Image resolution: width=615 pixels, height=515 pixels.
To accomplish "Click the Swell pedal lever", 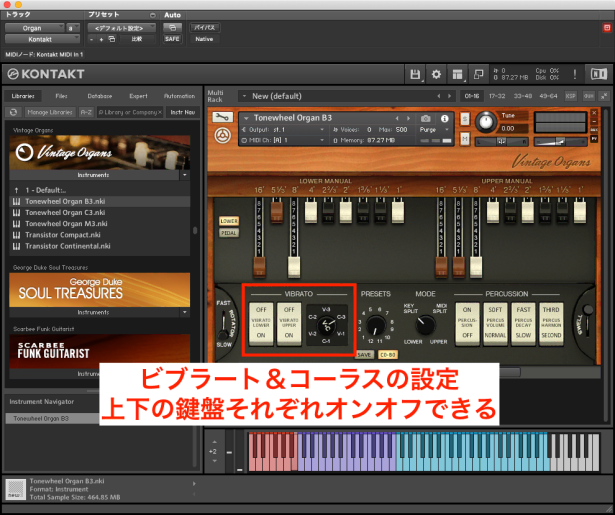I will 586,318.
